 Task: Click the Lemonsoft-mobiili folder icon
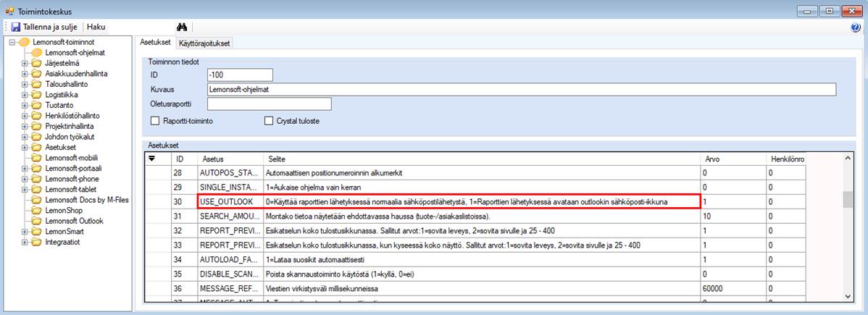(36, 158)
